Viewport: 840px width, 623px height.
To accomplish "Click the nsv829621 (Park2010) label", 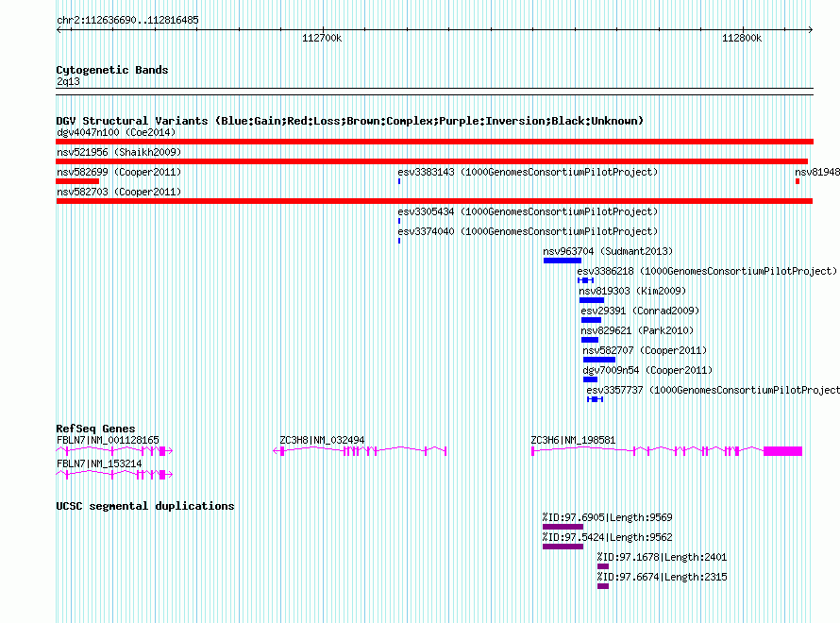I will [x=637, y=330].
